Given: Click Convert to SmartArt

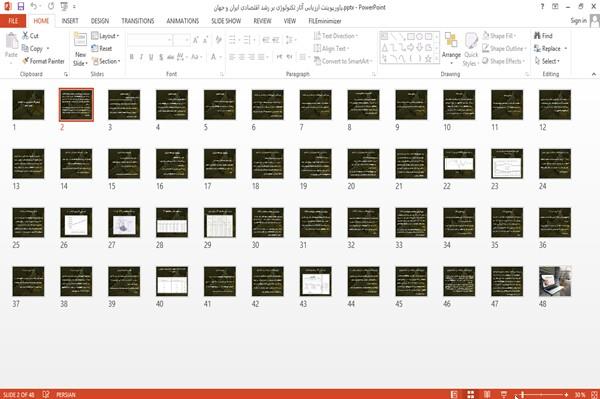Looking at the screenshot, I should 343,61.
